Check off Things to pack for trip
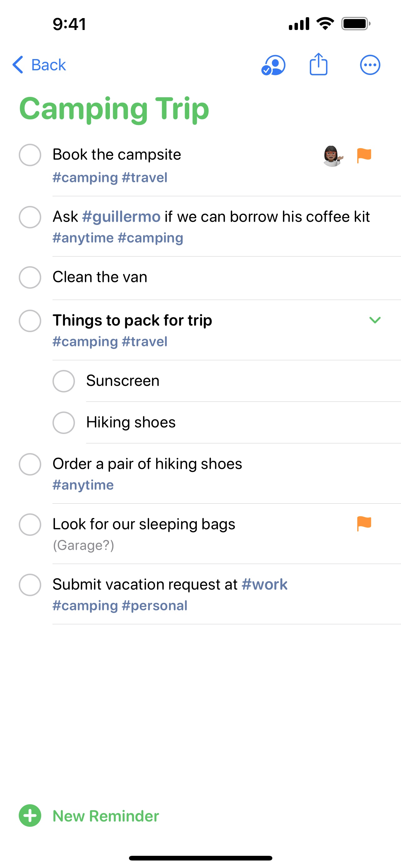The height and width of the screenshot is (868, 401). click(x=30, y=321)
